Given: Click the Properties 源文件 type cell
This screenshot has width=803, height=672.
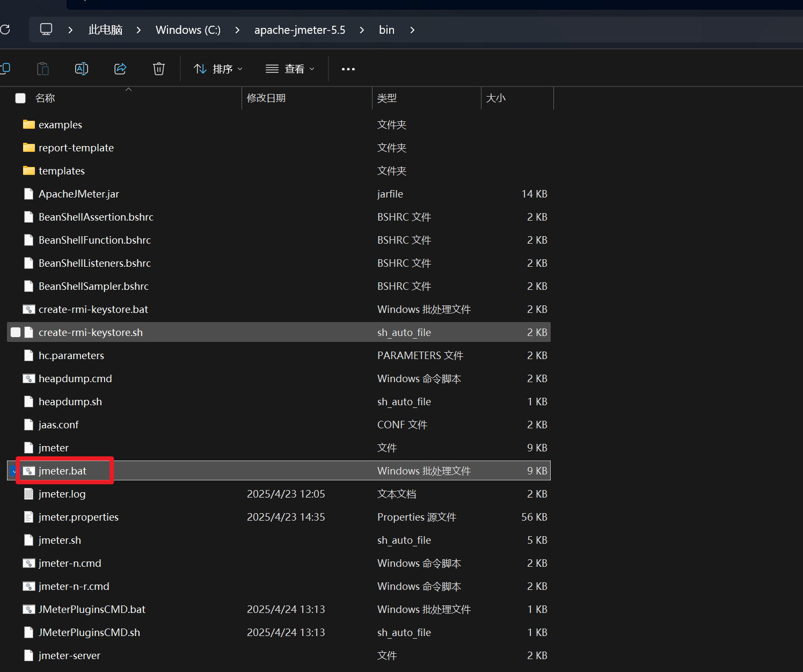Looking at the screenshot, I should coord(417,517).
